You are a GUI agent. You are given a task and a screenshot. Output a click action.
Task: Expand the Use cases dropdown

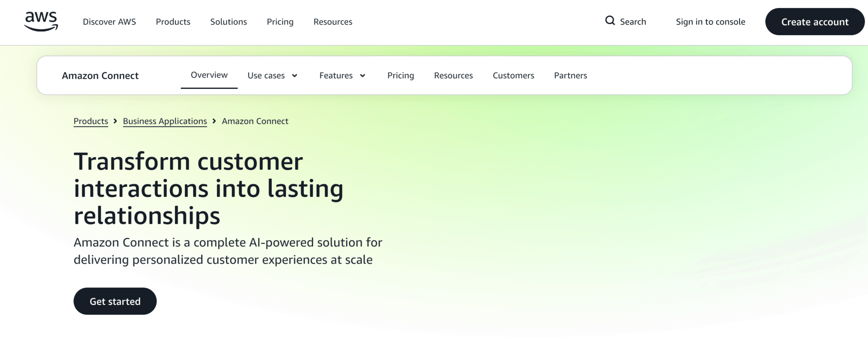point(273,75)
